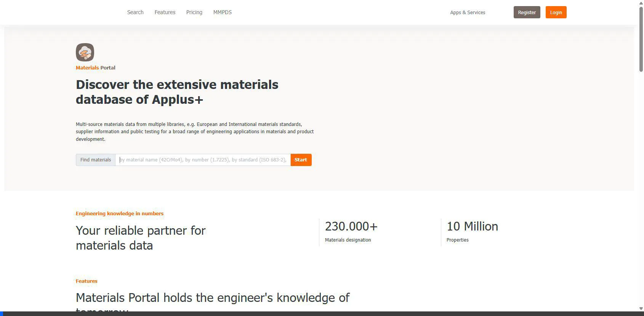Click the orange Login button
This screenshot has width=644, height=316.
pyautogui.click(x=556, y=12)
